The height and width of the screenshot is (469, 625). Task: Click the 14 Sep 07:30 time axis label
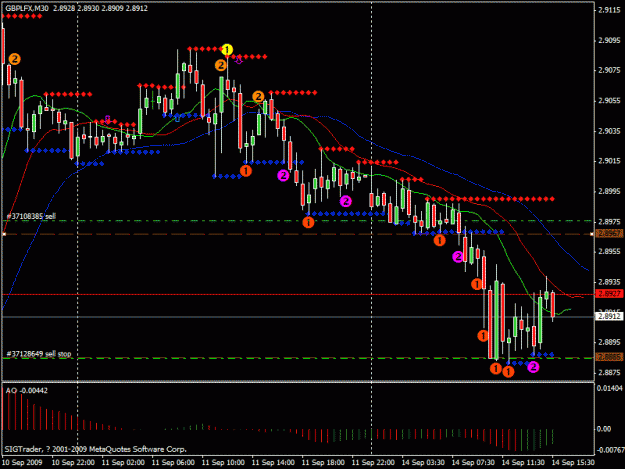click(x=473, y=463)
